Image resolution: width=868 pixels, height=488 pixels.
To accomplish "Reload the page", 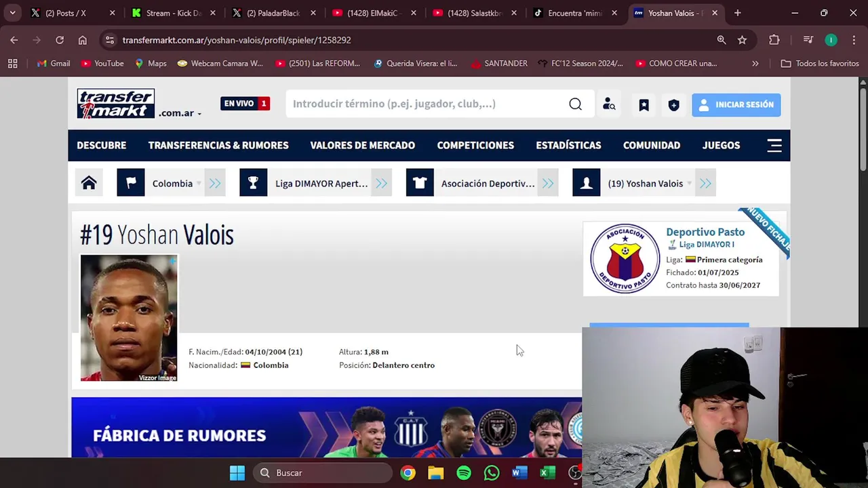I will [x=60, y=40].
